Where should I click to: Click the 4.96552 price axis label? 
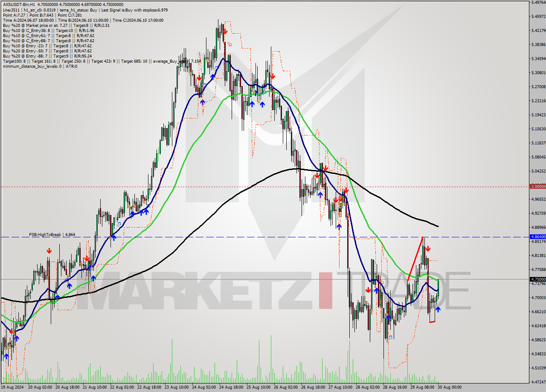click(538, 199)
